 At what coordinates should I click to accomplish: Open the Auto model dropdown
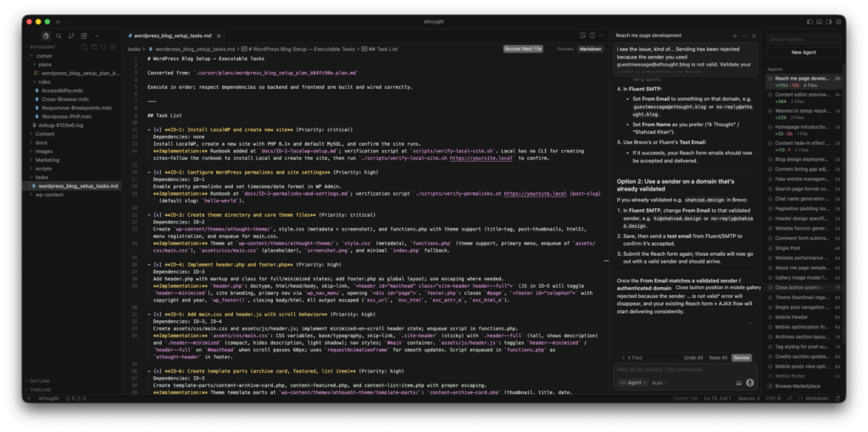coord(659,383)
